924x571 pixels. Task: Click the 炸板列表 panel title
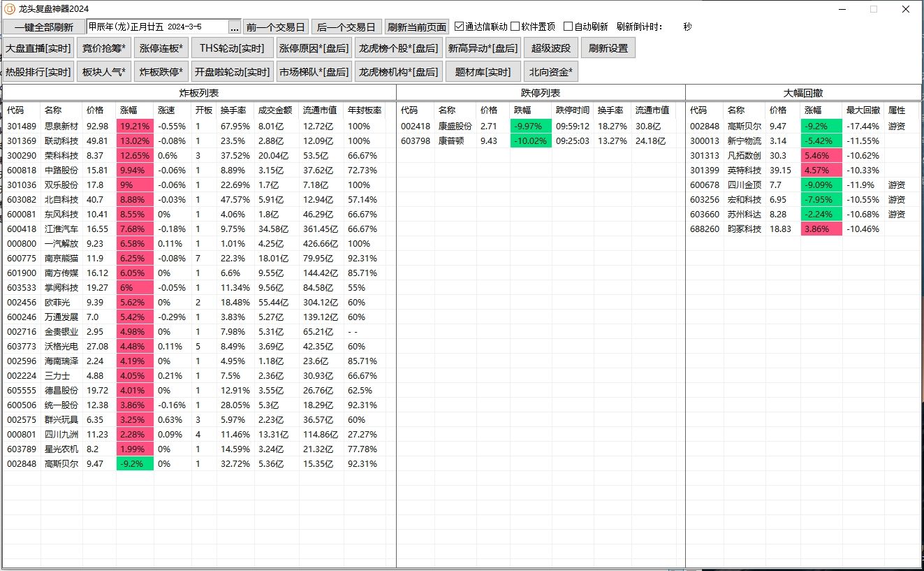[x=199, y=93]
